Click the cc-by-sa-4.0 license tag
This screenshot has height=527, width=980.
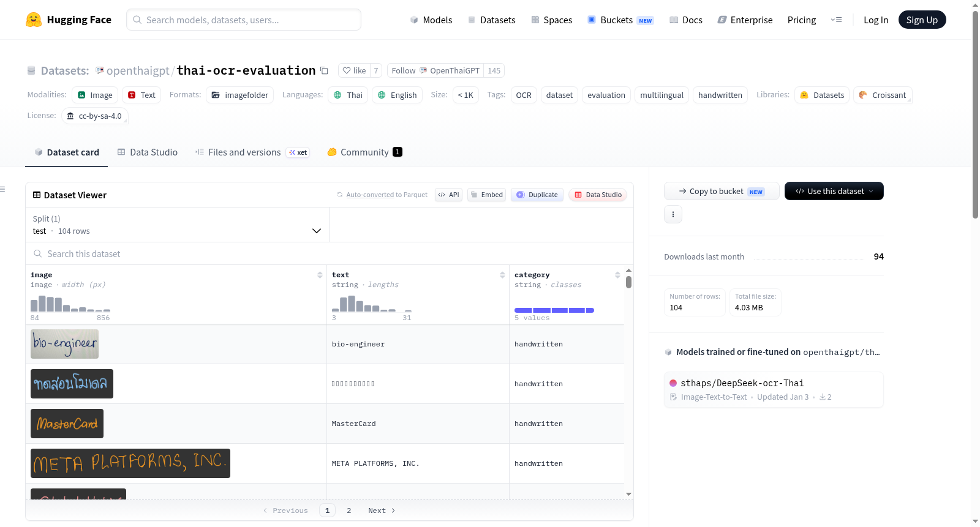click(x=95, y=116)
